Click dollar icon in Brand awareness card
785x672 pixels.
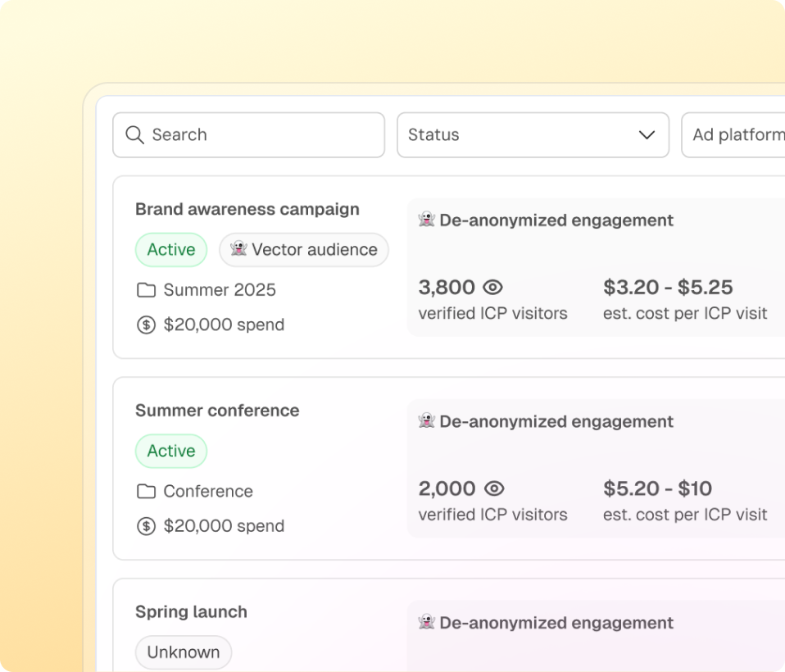(x=146, y=325)
